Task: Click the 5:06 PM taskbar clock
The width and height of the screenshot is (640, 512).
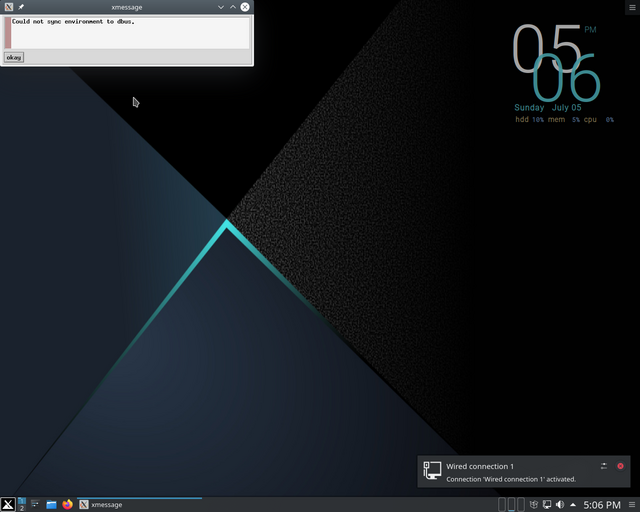Action: coord(602,505)
